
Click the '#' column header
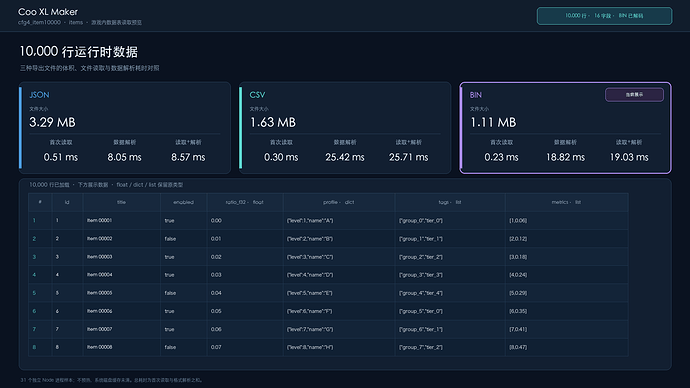click(x=40, y=202)
